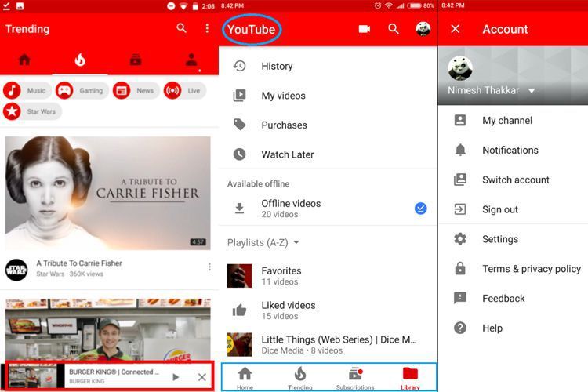Open the Carrie Fisher tribute video thumbnail
Viewport: 588px width, 392px height.
point(108,193)
